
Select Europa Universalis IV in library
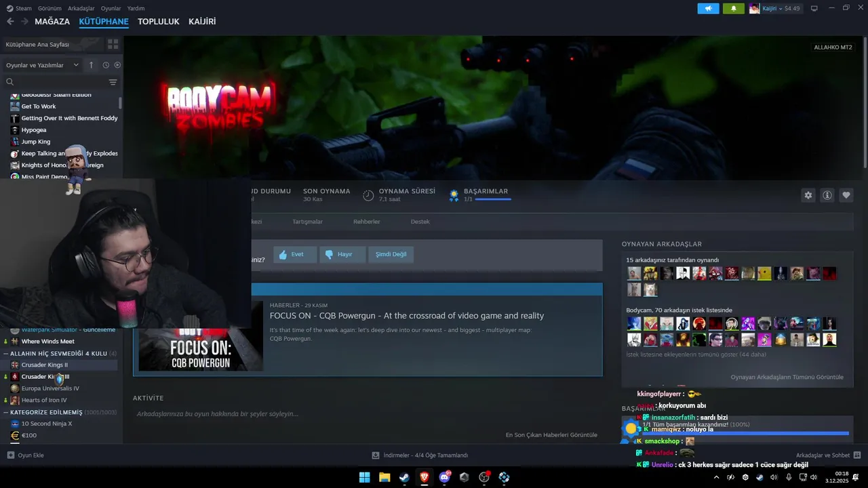(x=50, y=388)
